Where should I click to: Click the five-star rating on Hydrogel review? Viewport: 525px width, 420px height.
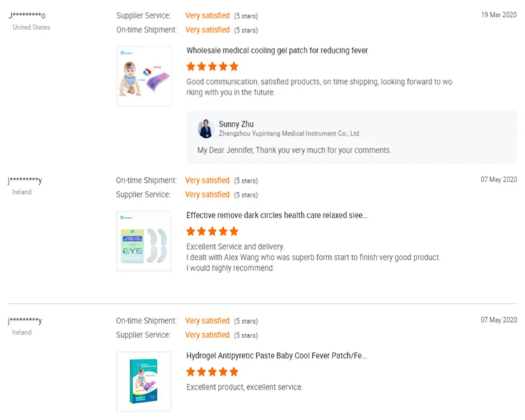click(212, 372)
